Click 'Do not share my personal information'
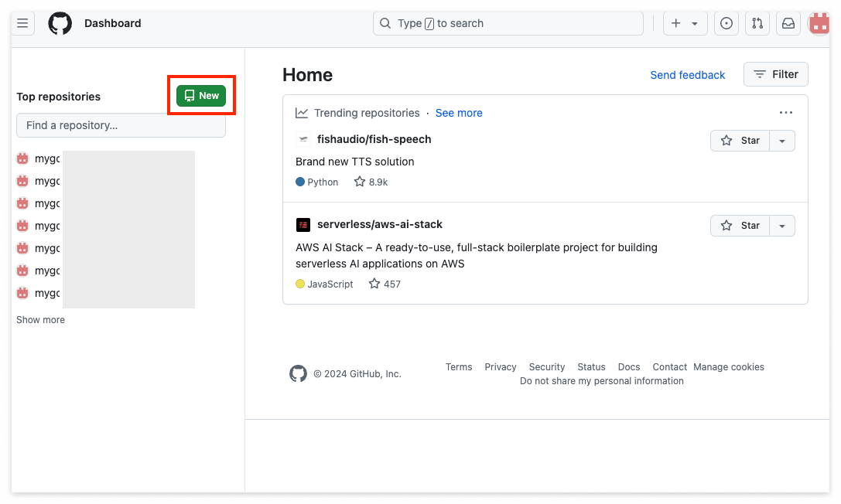Screen dimensions: 841x504 (x=602, y=381)
